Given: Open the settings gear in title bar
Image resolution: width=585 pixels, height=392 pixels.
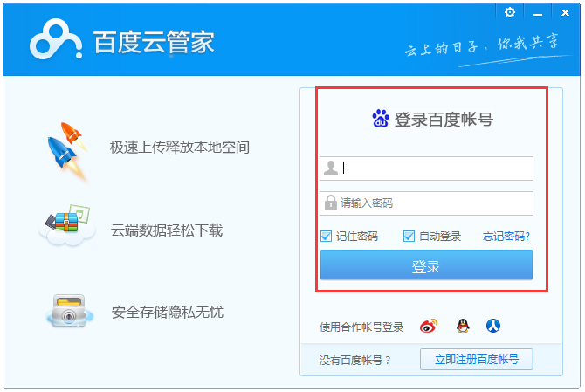Looking at the screenshot, I should tap(510, 13).
